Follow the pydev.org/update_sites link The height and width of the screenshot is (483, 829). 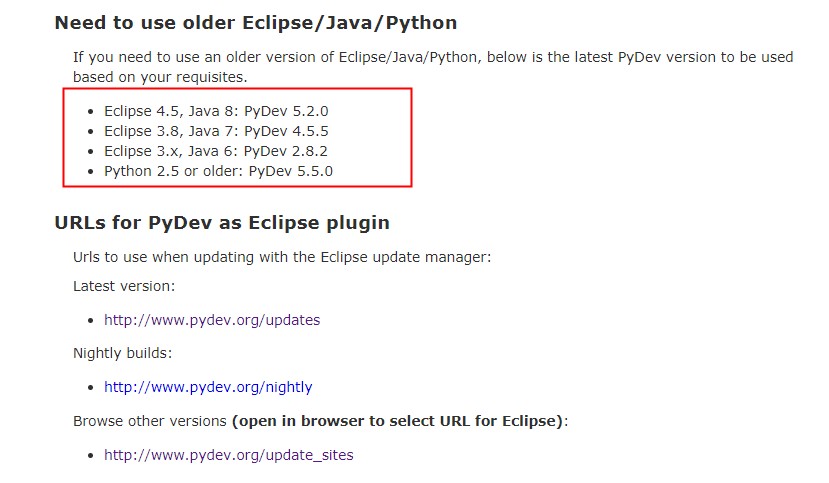click(228, 455)
